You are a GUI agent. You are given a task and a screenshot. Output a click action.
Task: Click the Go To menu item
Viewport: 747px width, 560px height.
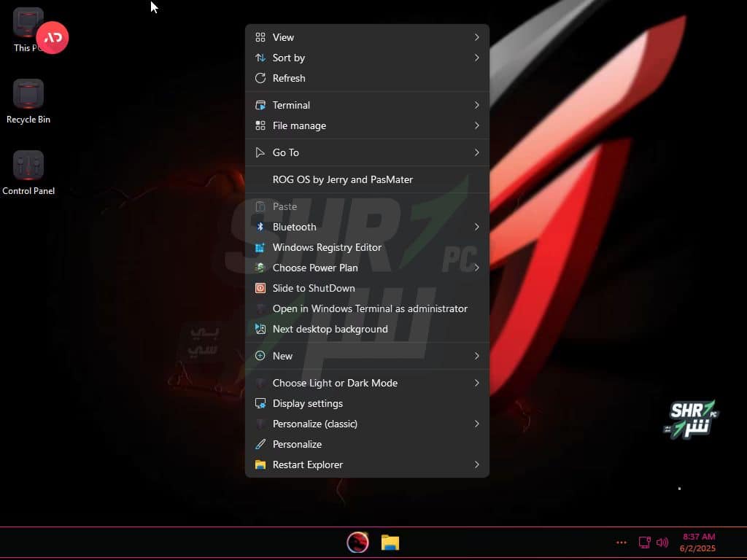285,152
